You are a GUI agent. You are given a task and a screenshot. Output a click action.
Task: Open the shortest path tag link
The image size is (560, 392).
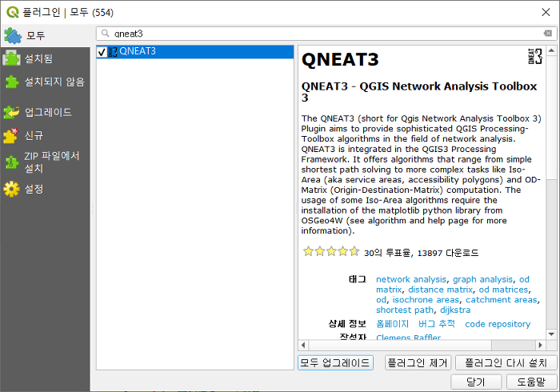point(405,310)
